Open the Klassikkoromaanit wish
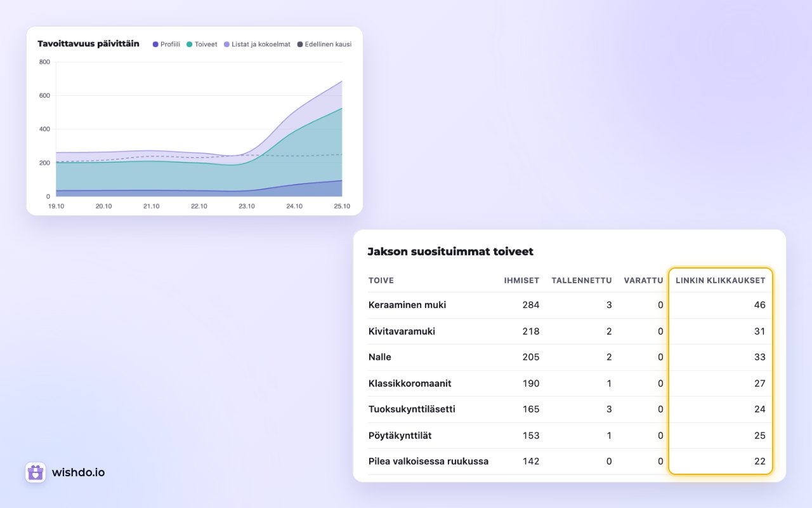The width and height of the screenshot is (812, 508). 570,384
